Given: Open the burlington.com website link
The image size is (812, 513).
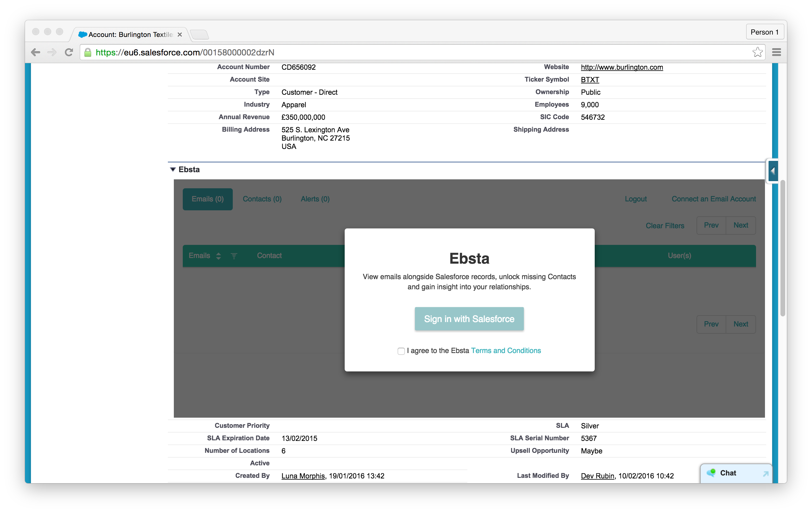Looking at the screenshot, I should point(622,67).
